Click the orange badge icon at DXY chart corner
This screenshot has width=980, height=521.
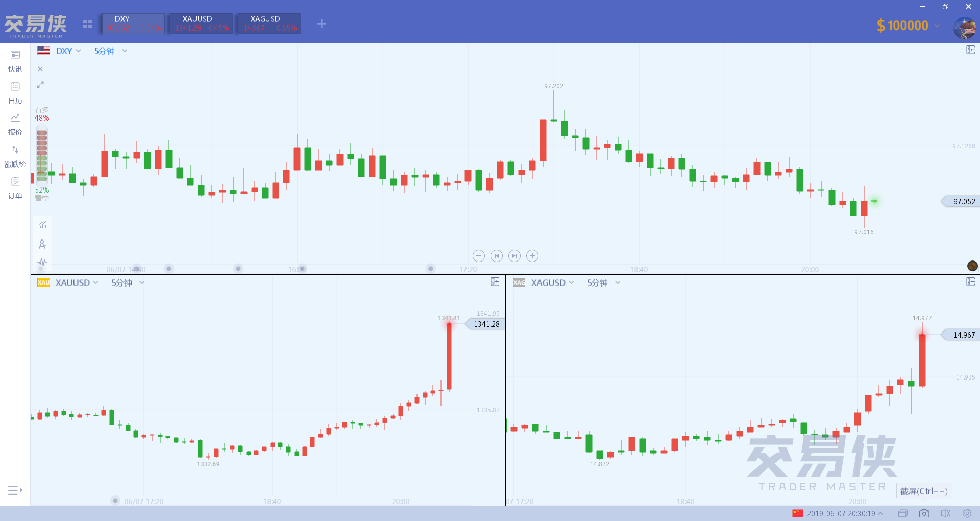pyautogui.click(x=972, y=266)
